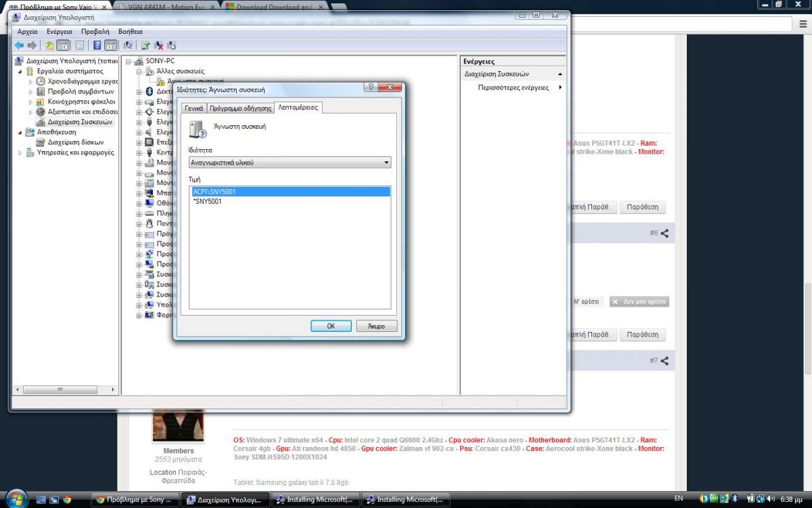This screenshot has width=812, height=508.
Task: Expand Χρονοδιάγραμμα εργασιών in left tree
Action: (x=30, y=81)
